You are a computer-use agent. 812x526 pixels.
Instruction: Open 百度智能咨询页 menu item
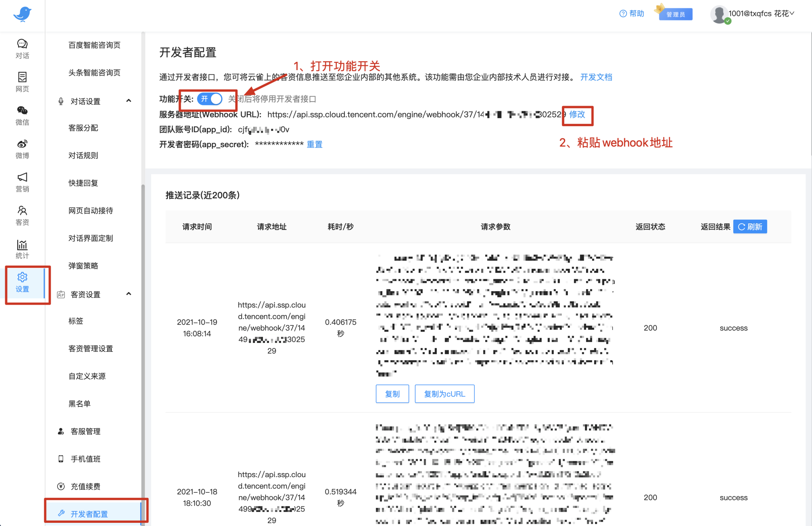95,45
